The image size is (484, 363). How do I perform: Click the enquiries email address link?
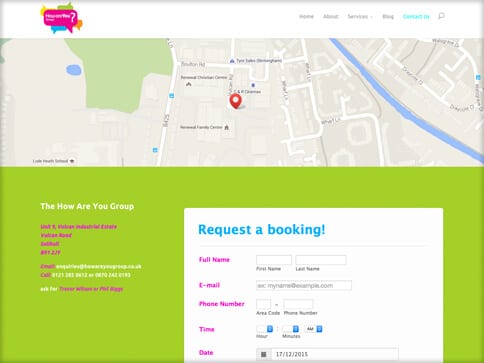tap(99, 266)
